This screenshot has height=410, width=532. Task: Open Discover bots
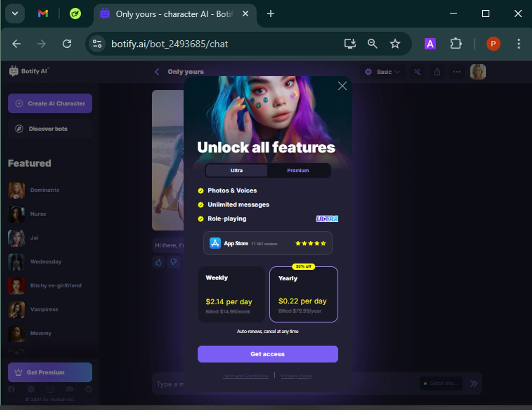(x=50, y=129)
